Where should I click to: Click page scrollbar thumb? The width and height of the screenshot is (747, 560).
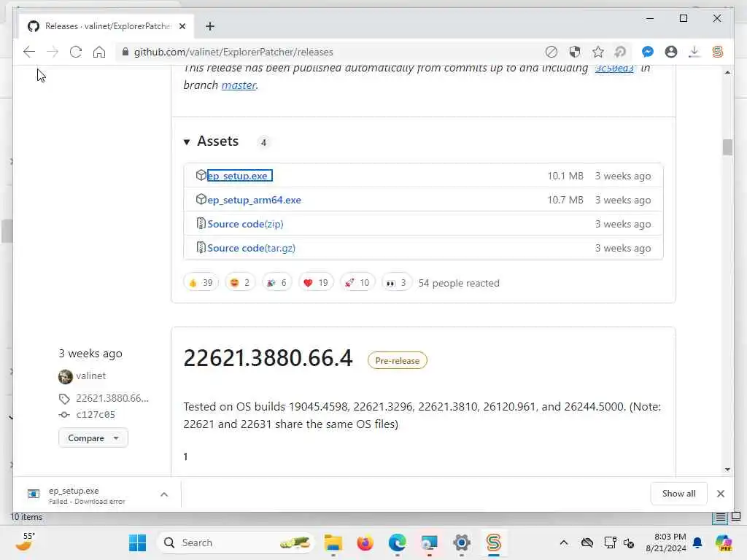pos(727,147)
